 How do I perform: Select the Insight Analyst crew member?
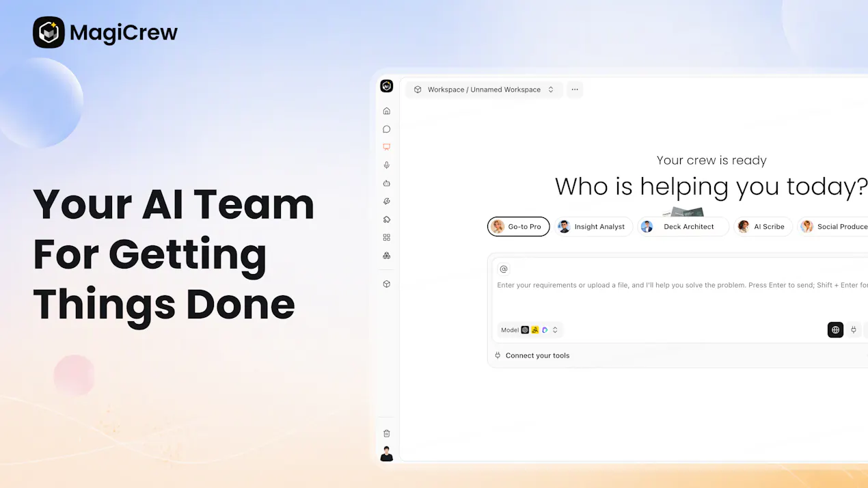(x=593, y=227)
